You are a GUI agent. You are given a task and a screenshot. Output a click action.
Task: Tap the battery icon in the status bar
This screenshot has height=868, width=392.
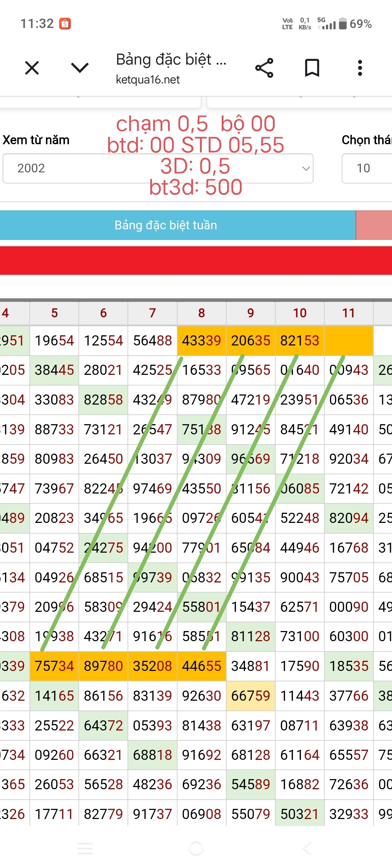point(343,24)
